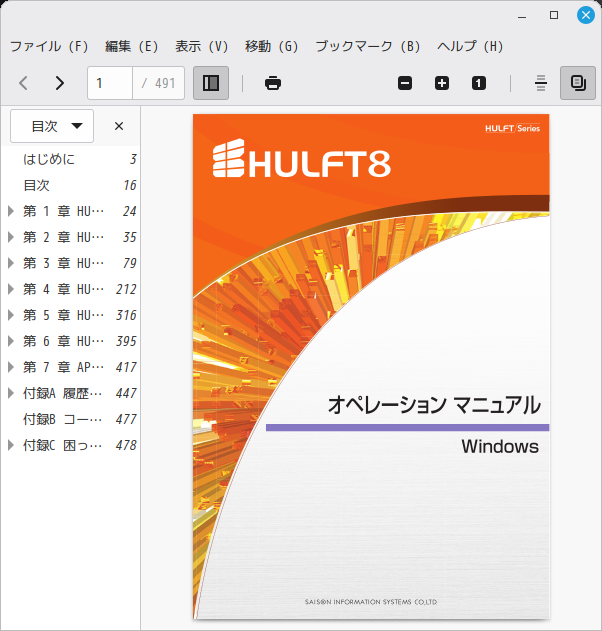Reset zoom to original size icon

point(478,83)
